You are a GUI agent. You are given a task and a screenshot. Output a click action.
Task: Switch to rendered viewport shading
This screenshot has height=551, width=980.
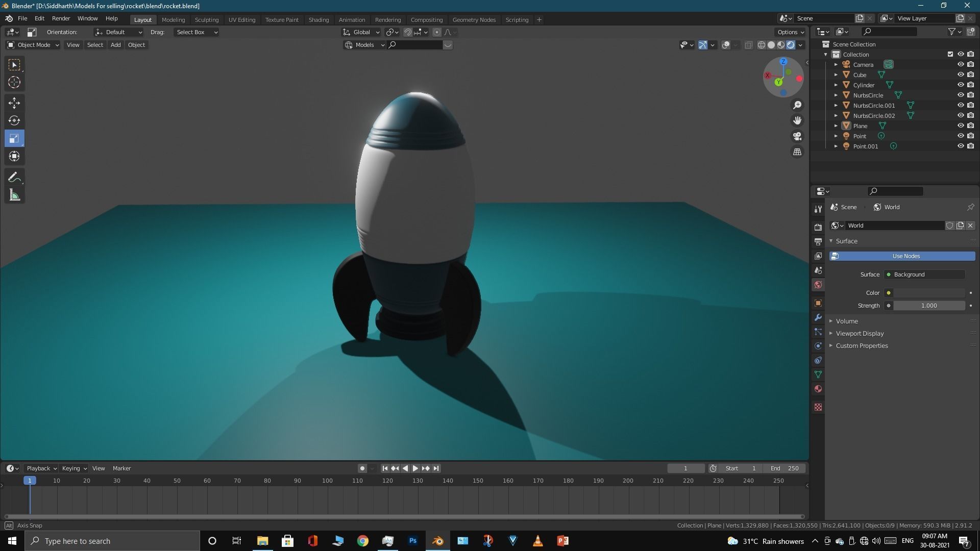tap(791, 45)
